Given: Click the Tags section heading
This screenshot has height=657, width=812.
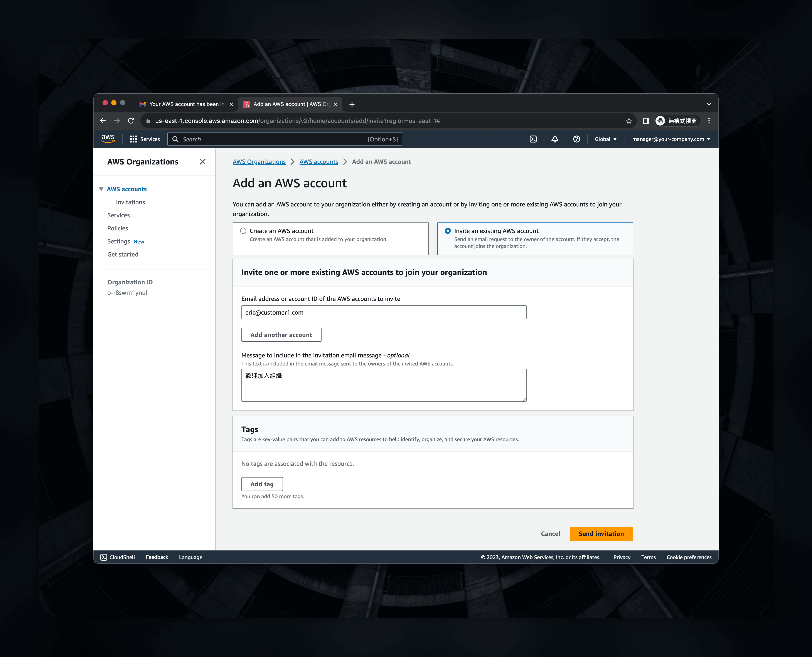Looking at the screenshot, I should (249, 429).
